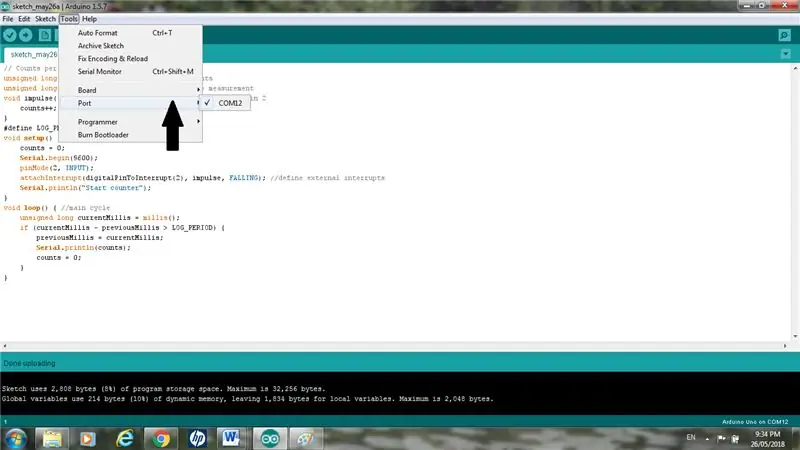This screenshot has width=800, height=450.
Task: Open Microsoft Word from taskbar
Action: (231, 439)
